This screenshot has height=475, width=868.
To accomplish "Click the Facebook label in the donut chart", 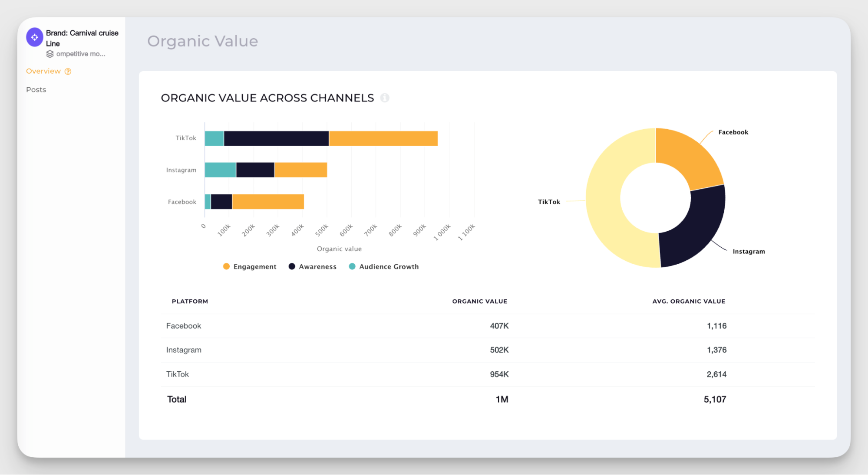I will tap(733, 132).
